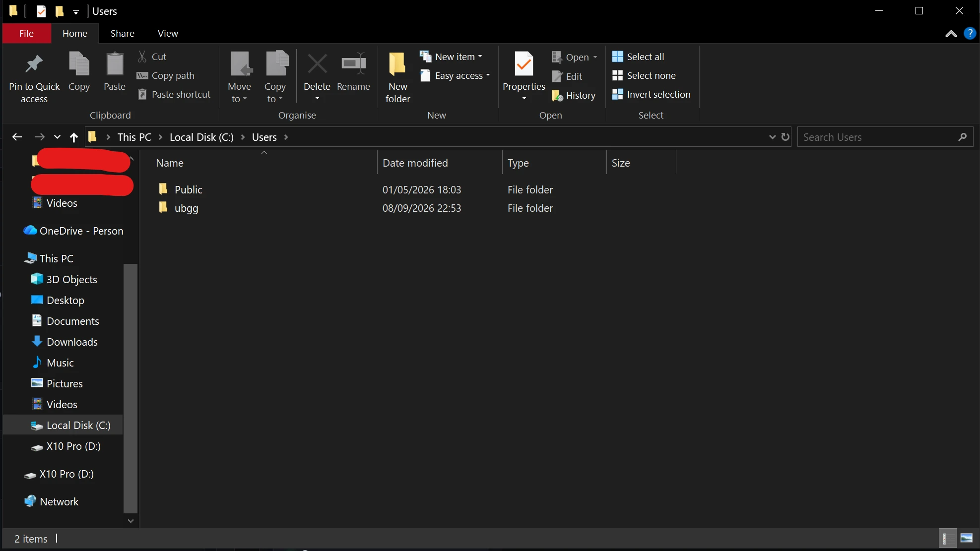Click Select none

click(644, 75)
